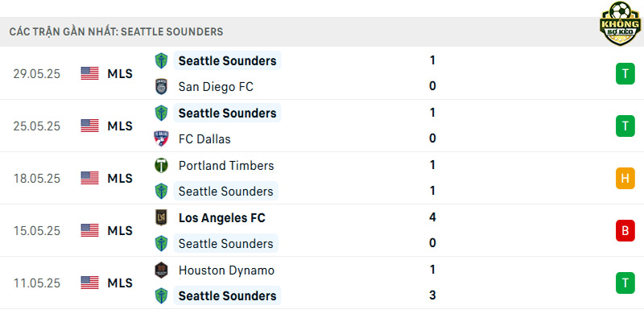Open the Portland Timbers team link
This screenshot has height=322, width=644.
click(226, 166)
